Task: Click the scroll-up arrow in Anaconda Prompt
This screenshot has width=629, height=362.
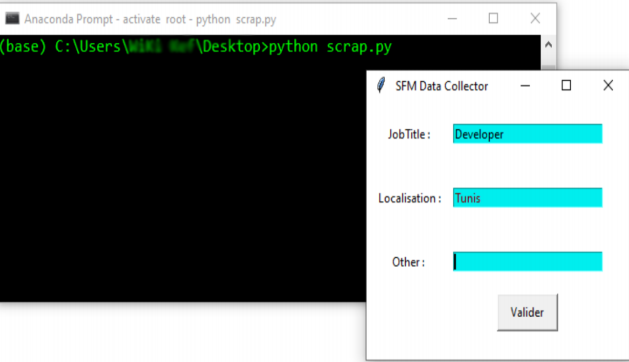Action: tap(548, 45)
